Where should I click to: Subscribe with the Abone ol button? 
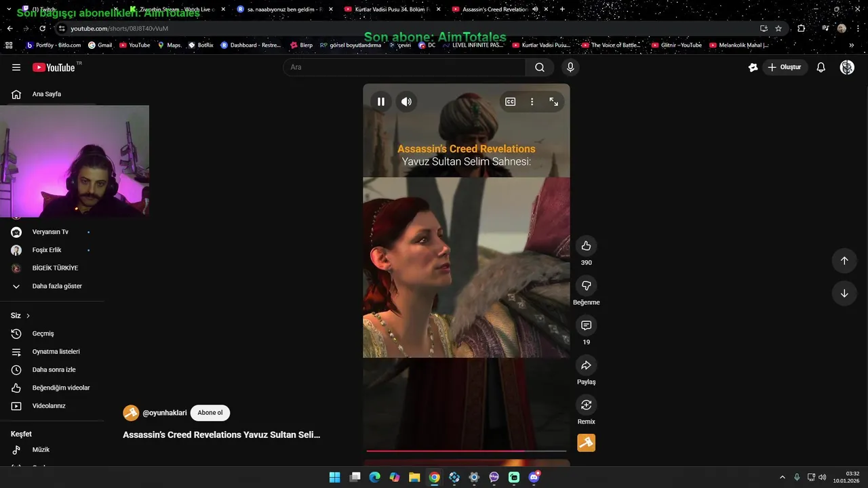tap(210, 413)
